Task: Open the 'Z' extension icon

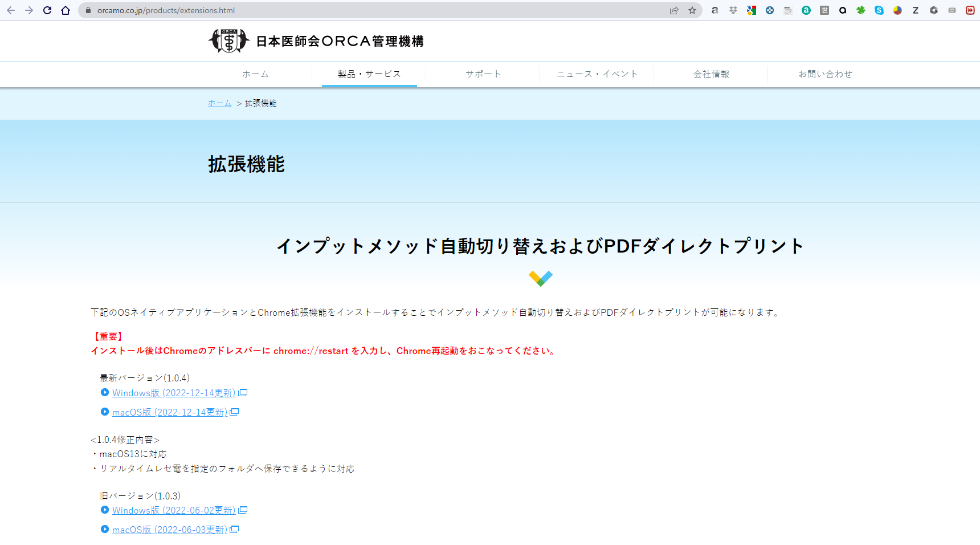Action: coord(916,10)
